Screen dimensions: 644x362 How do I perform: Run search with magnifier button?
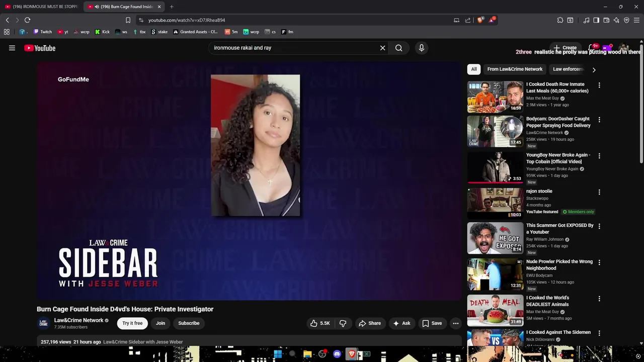point(398,48)
